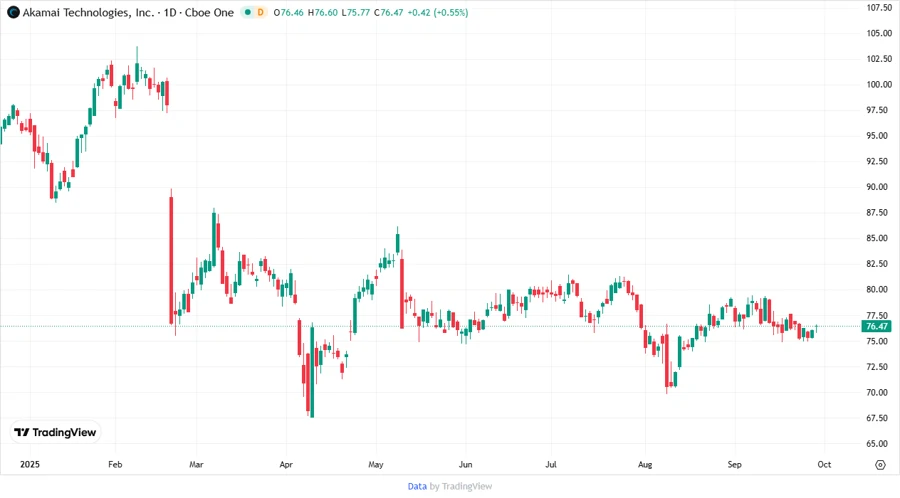Click the 72.50 price axis label

tap(879, 367)
